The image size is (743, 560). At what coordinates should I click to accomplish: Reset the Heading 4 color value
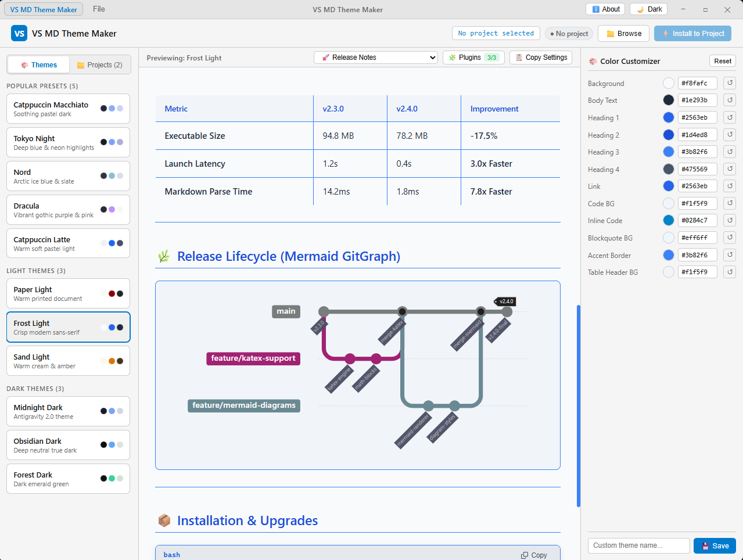730,169
